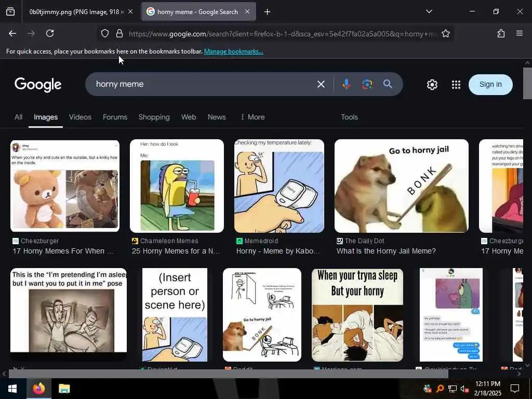Open Firefox View tab list icon
This screenshot has height=399, width=532.
pos(10,12)
